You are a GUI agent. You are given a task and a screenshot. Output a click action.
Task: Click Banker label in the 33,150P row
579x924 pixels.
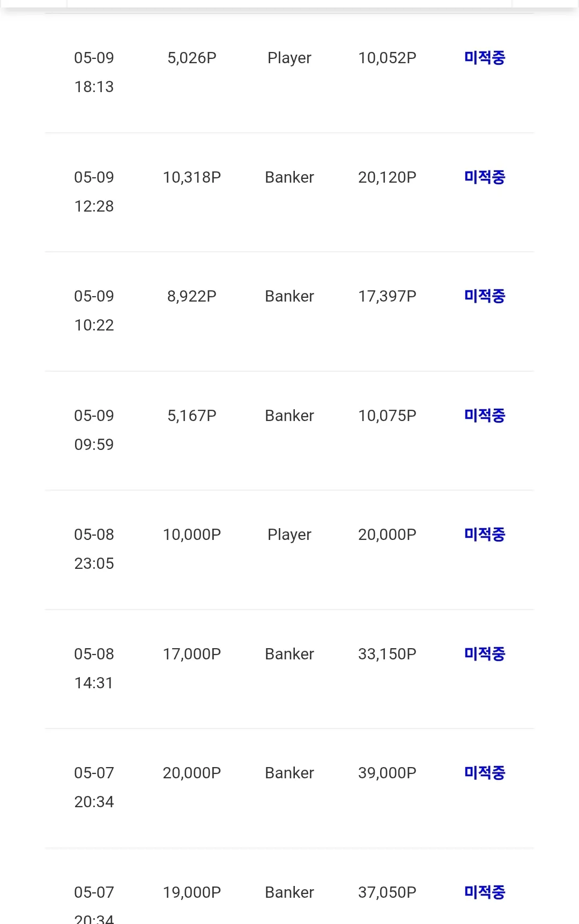click(289, 654)
